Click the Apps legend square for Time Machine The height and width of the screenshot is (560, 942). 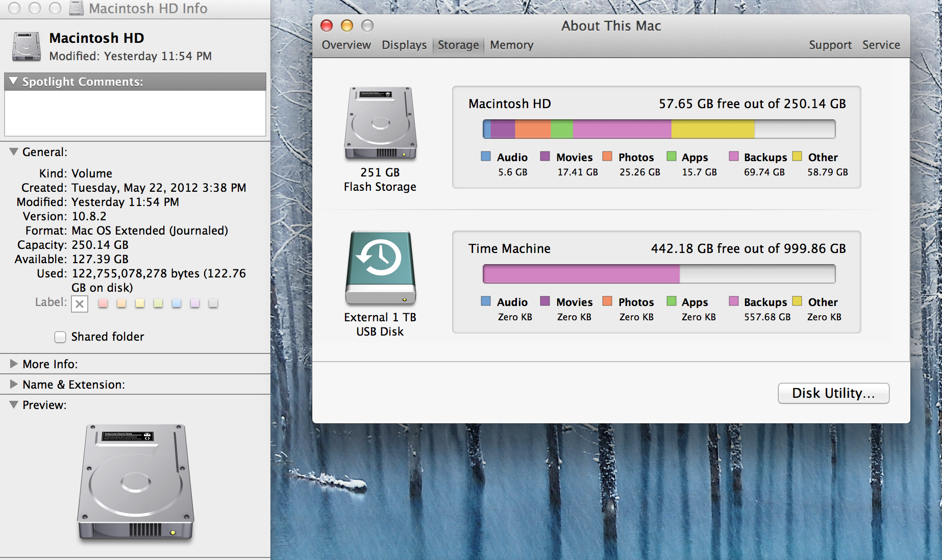pyautogui.click(x=672, y=301)
